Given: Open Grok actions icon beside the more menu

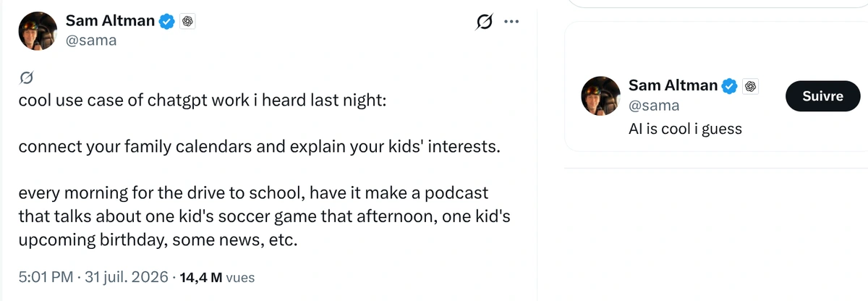Looking at the screenshot, I should coord(483,22).
